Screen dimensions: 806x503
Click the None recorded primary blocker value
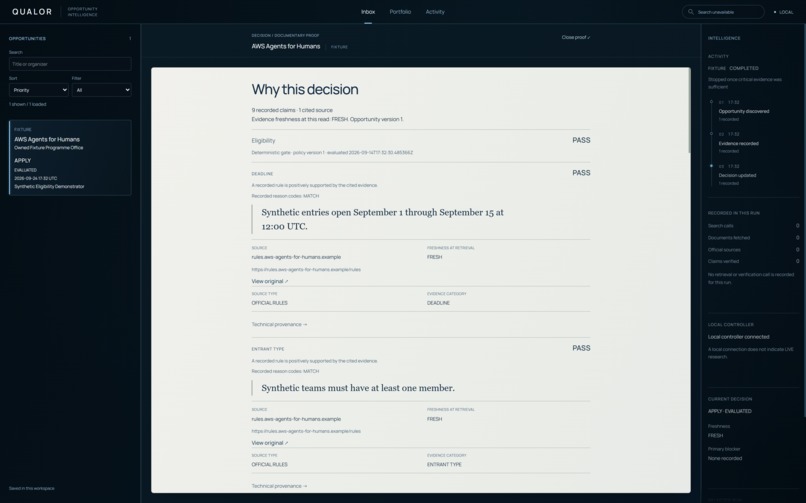tap(725, 459)
